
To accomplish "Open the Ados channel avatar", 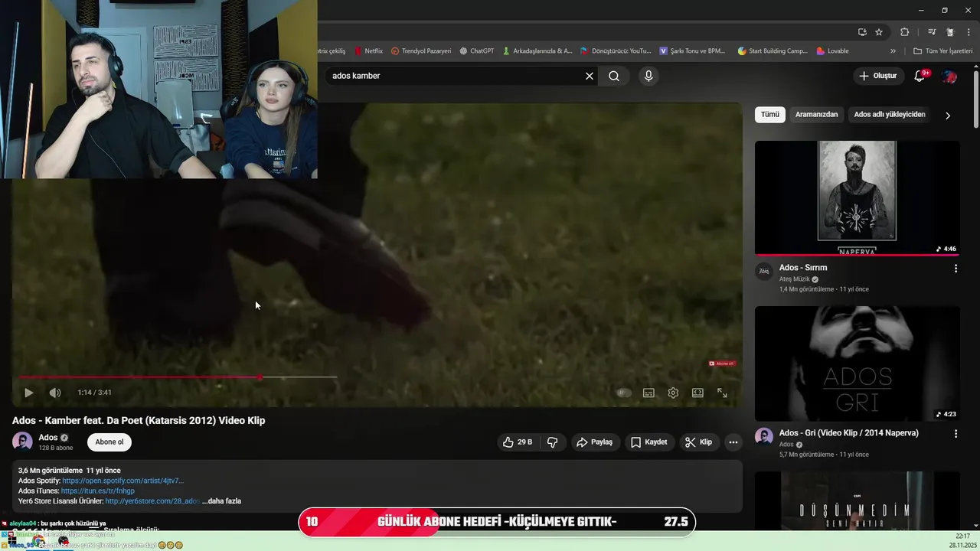I will point(22,442).
